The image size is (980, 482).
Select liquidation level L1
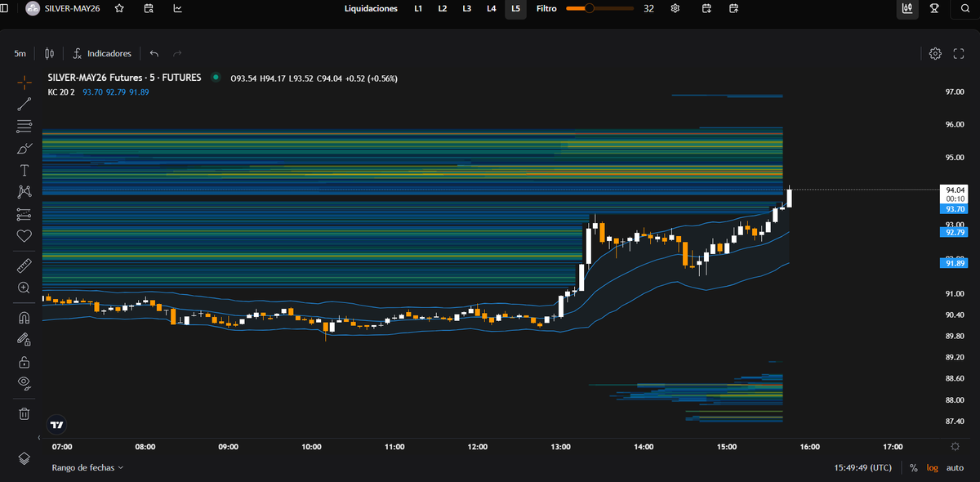pyautogui.click(x=418, y=8)
